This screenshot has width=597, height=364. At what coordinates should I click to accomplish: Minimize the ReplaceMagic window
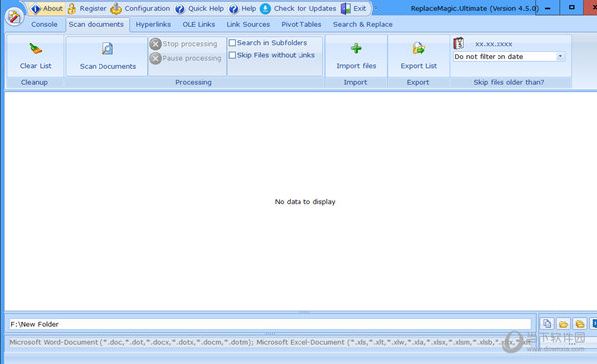click(547, 8)
